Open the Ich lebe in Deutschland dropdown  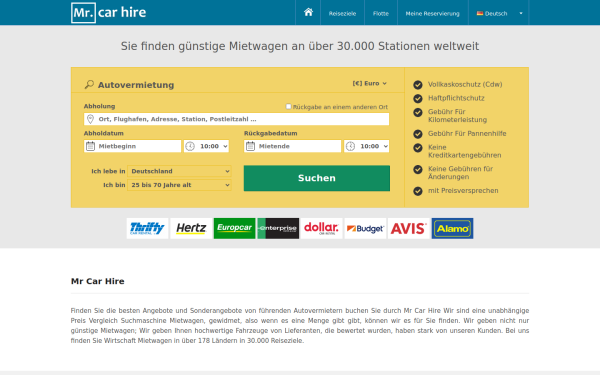(179, 171)
